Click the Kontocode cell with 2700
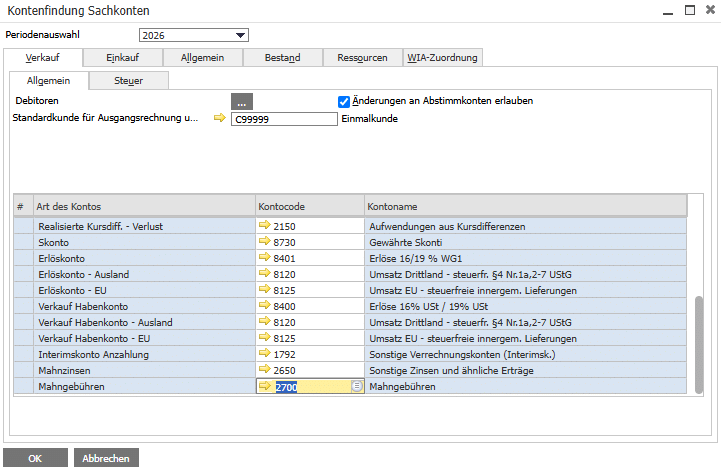 310,386
